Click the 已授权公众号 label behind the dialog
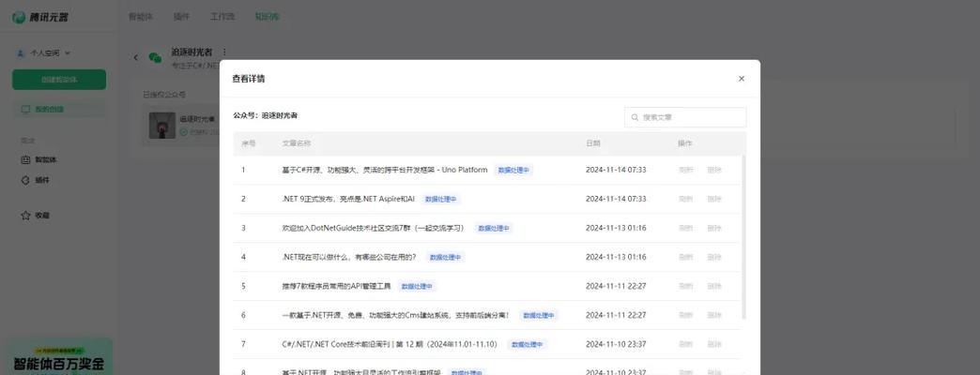The width and height of the screenshot is (980, 375). (163, 95)
